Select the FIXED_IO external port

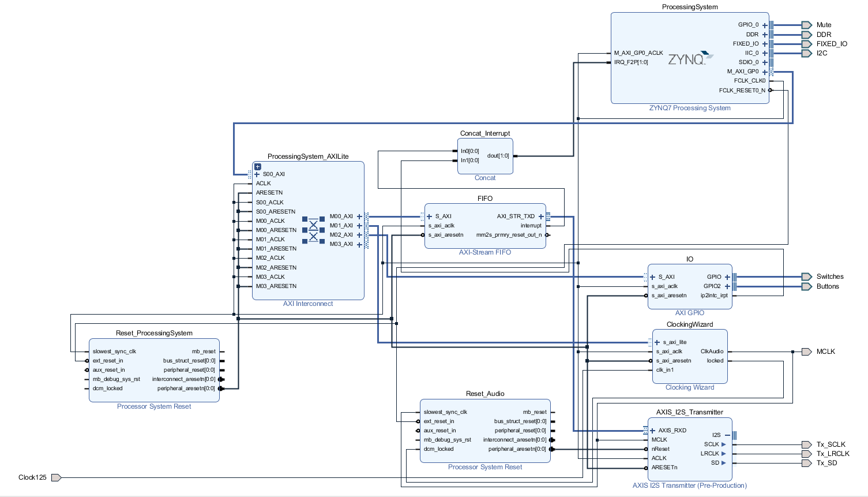pyautogui.click(x=807, y=44)
